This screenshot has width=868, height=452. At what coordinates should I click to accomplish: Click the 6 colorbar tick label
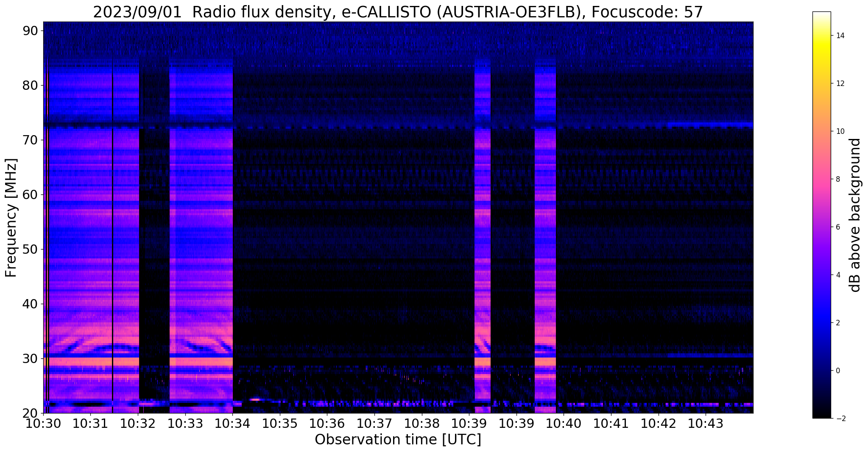click(x=837, y=227)
